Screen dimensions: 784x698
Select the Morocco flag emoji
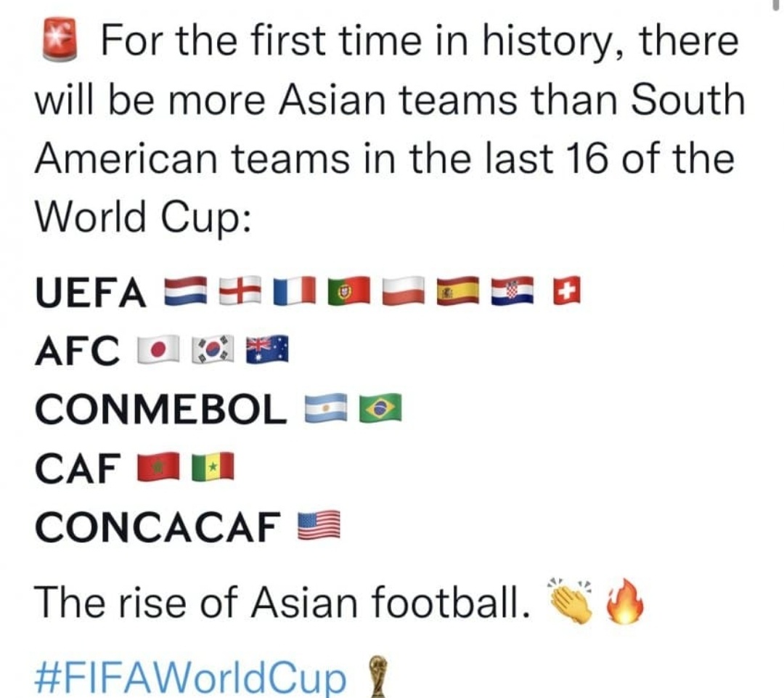[158, 467]
